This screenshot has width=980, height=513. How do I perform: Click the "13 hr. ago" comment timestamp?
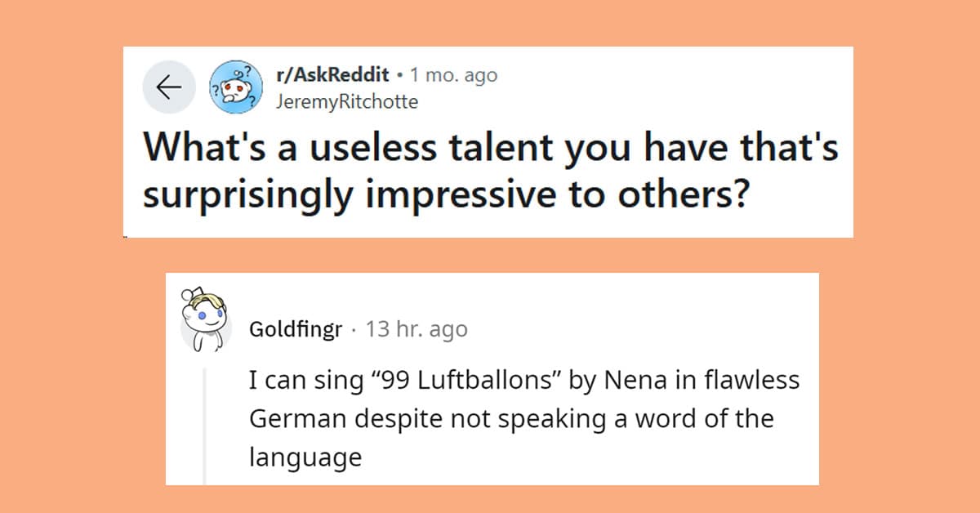click(x=416, y=329)
